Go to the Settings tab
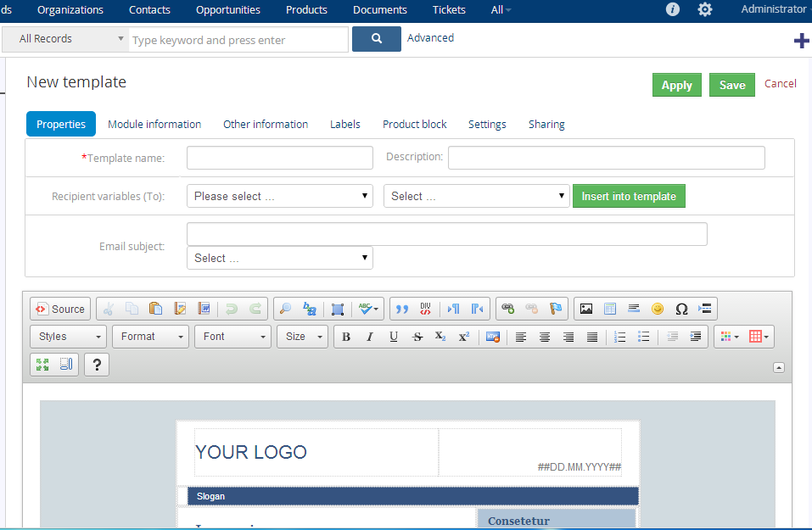Screen dimensions: 812x530 pyautogui.click(x=487, y=124)
